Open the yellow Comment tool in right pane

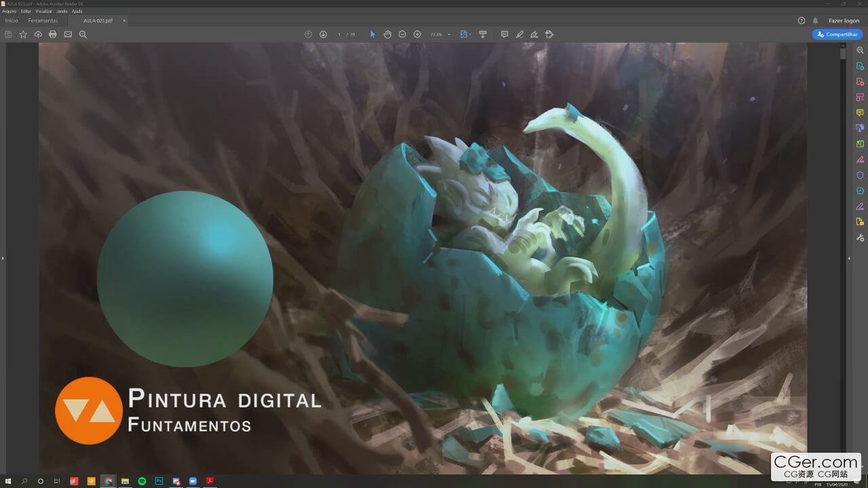[860, 113]
